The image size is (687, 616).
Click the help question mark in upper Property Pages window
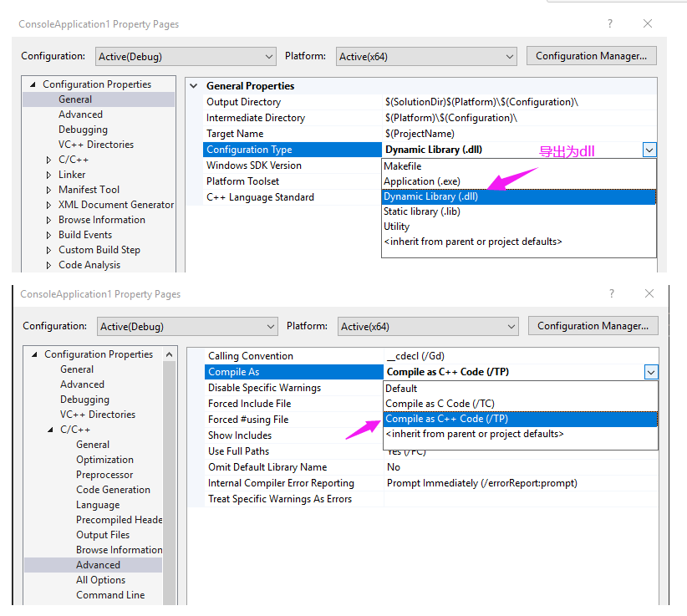tap(610, 24)
